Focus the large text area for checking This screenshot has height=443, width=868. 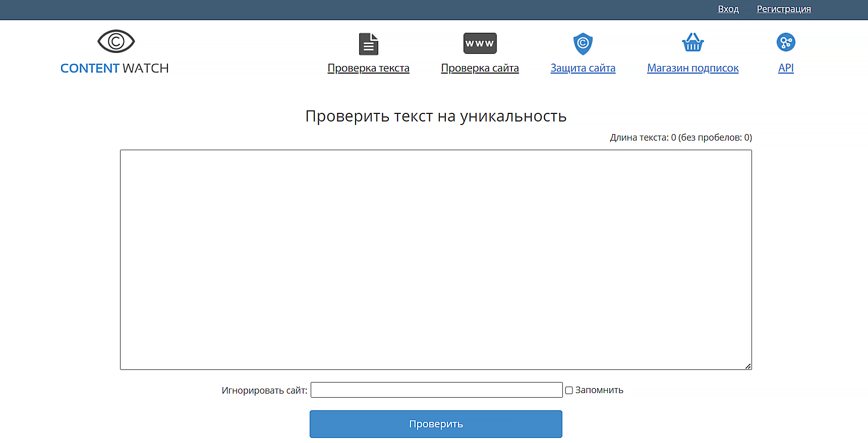[436, 260]
